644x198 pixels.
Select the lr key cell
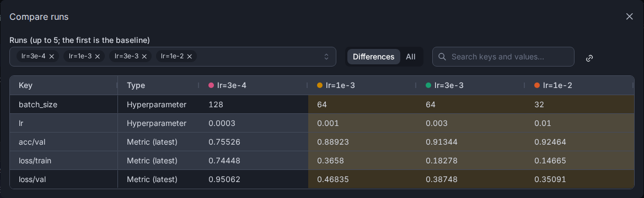click(63, 123)
